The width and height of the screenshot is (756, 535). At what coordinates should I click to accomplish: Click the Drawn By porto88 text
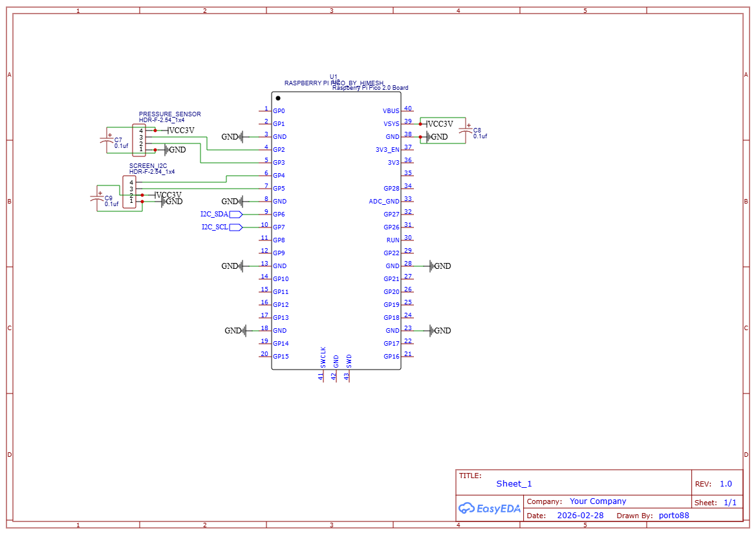point(673,515)
